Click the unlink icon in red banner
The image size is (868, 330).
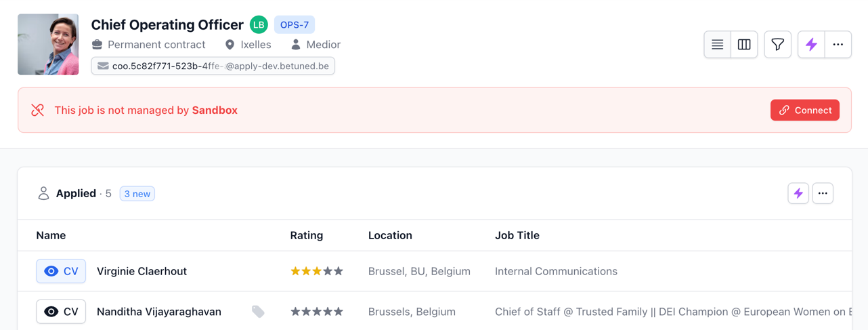pos(38,110)
